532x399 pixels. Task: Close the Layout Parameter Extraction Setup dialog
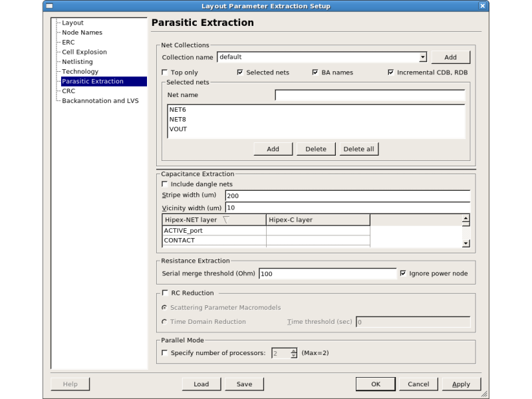pos(482,6)
